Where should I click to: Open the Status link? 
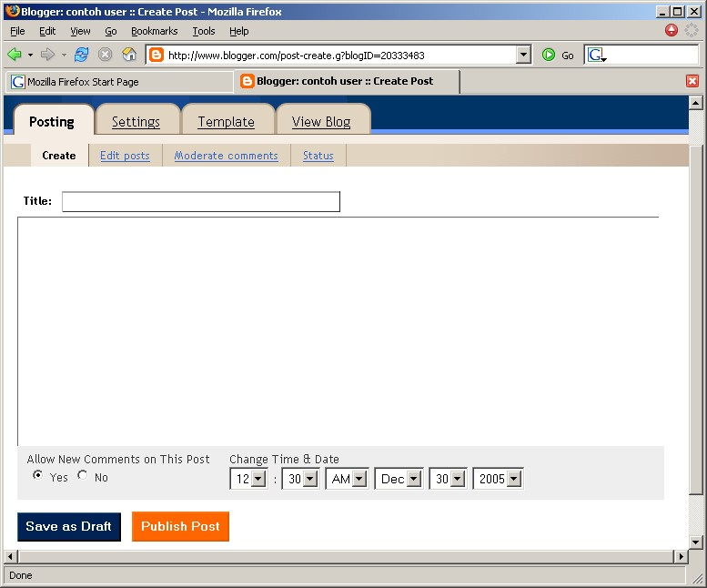pyautogui.click(x=318, y=156)
